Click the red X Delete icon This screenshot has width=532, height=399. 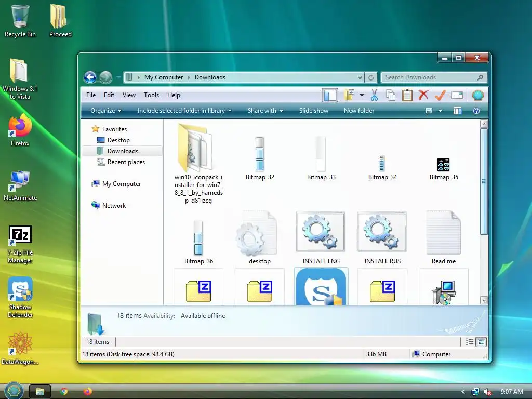[x=423, y=95]
